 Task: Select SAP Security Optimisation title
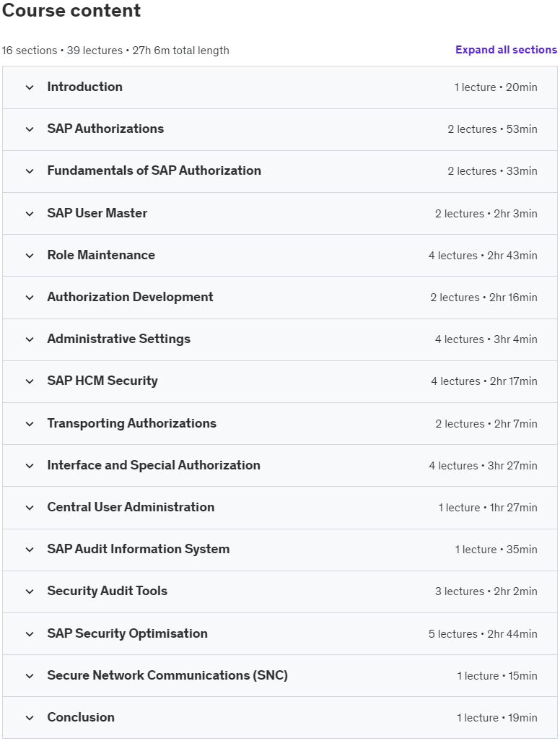click(128, 633)
